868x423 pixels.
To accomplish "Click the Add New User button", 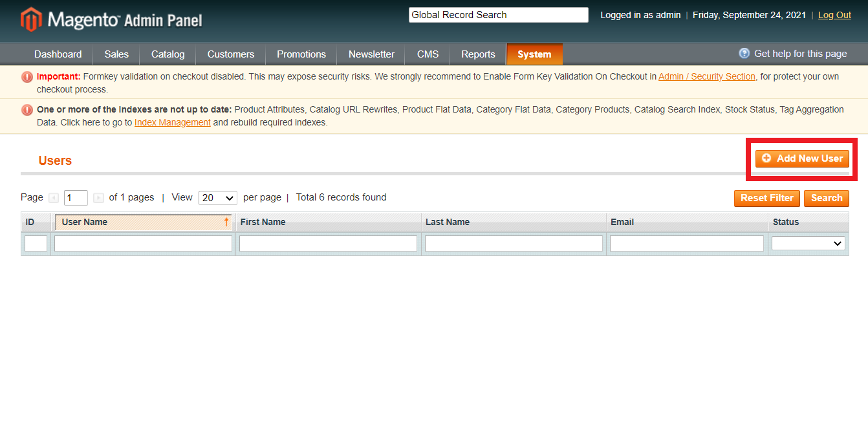I will 802,158.
